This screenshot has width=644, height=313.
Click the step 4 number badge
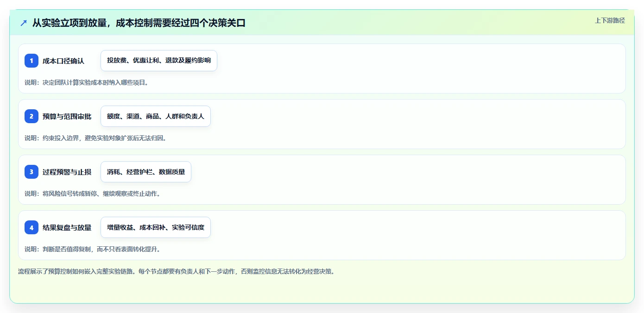32,227
